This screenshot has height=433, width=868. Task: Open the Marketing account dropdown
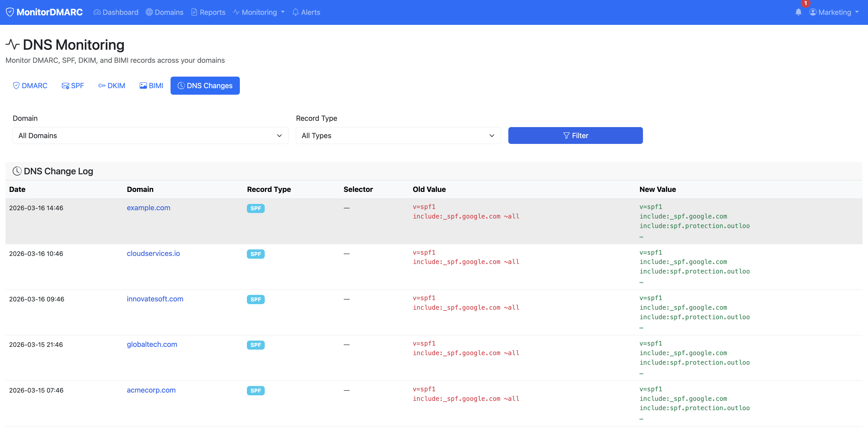tap(834, 12)
